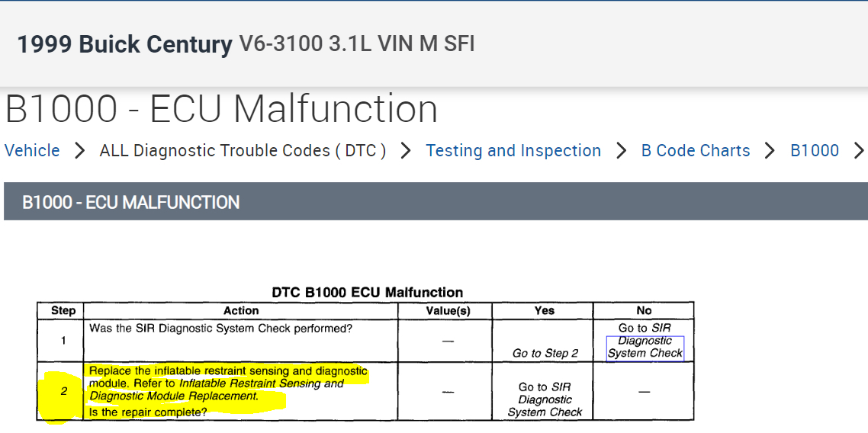
Task: Click the DTC B1000 ECU Malfunction table title
Action: (367, 293)
